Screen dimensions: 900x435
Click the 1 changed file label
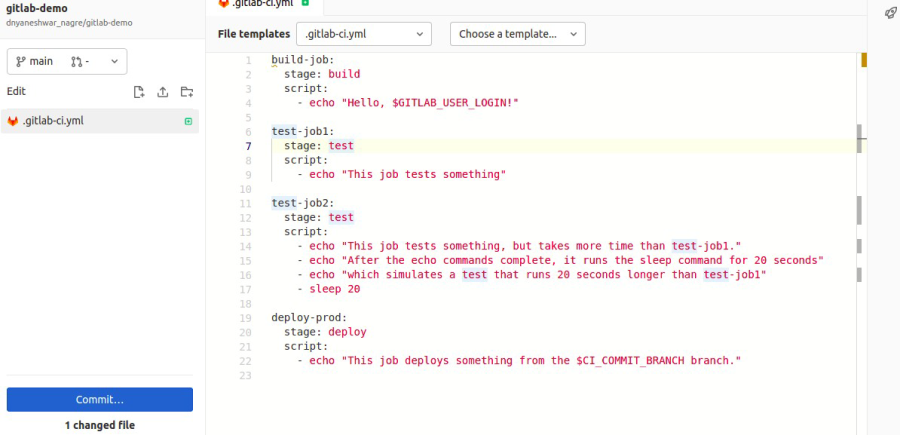[x=100, y=425]
